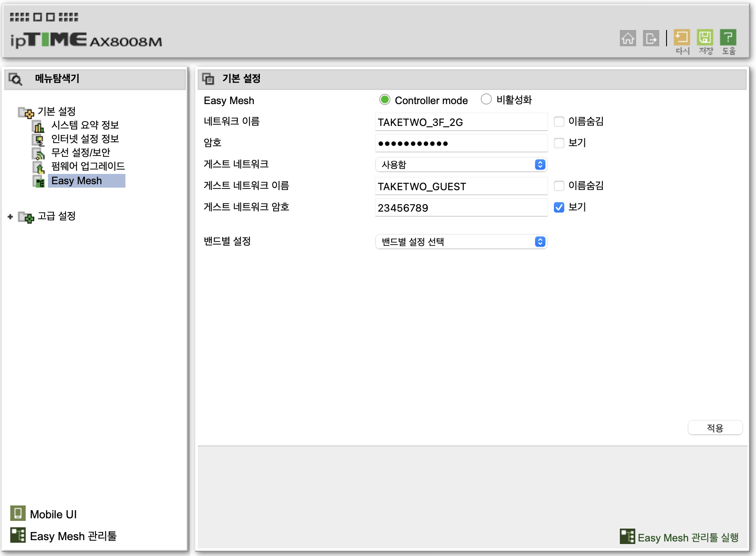Click the 메뉴탐색기 search icon
The width and height of the screenshot is (756, 556).
[15, 79]
